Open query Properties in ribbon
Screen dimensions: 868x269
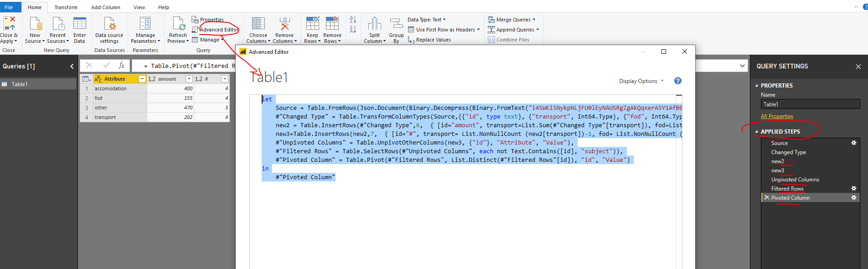click(208, 20)
